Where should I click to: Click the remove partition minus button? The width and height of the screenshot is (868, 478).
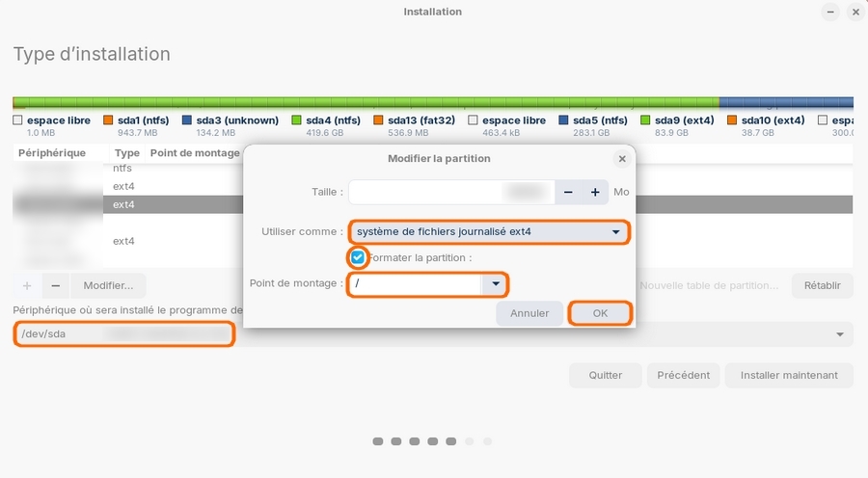55,286
